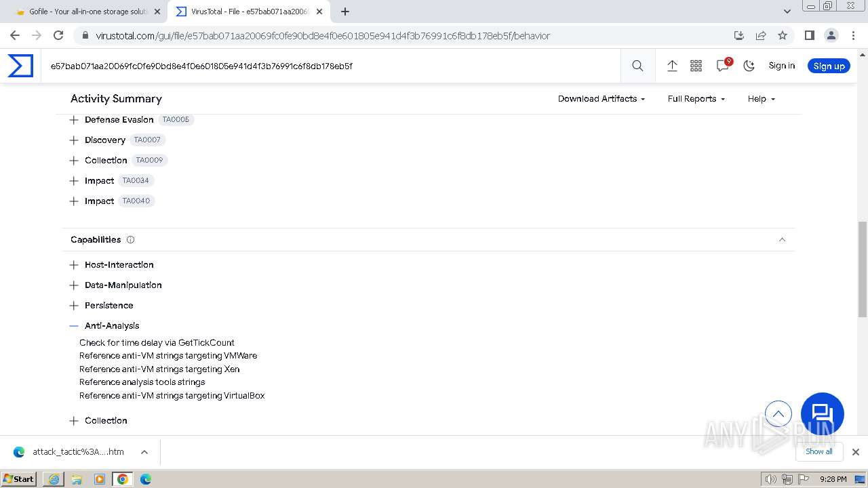Viewport: 868px width, 488px height.
Task: Open Internet Explorer from taskbar
Action: click(54, 479)
